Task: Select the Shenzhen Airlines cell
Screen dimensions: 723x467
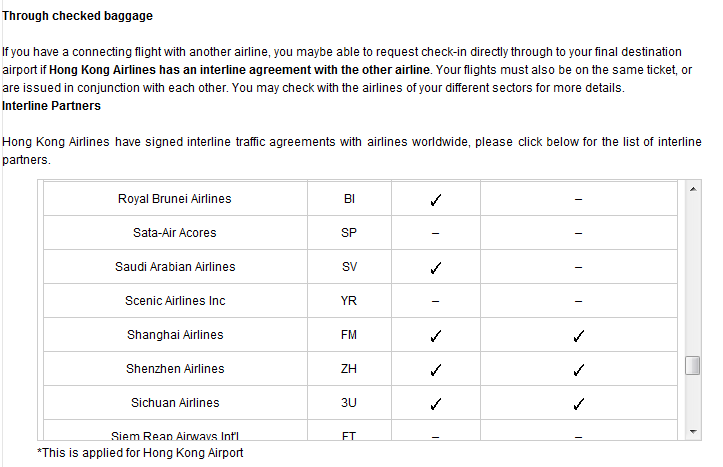Action: (175, 369)
